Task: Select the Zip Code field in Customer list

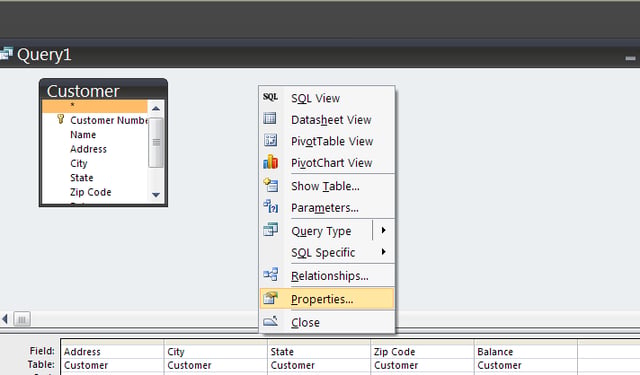Action: tap(95, 192)
